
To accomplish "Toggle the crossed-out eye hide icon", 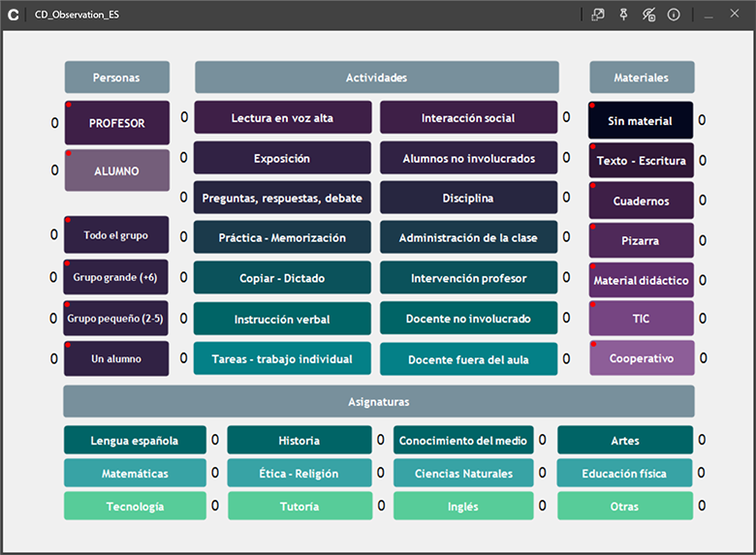I will [648, 15].
